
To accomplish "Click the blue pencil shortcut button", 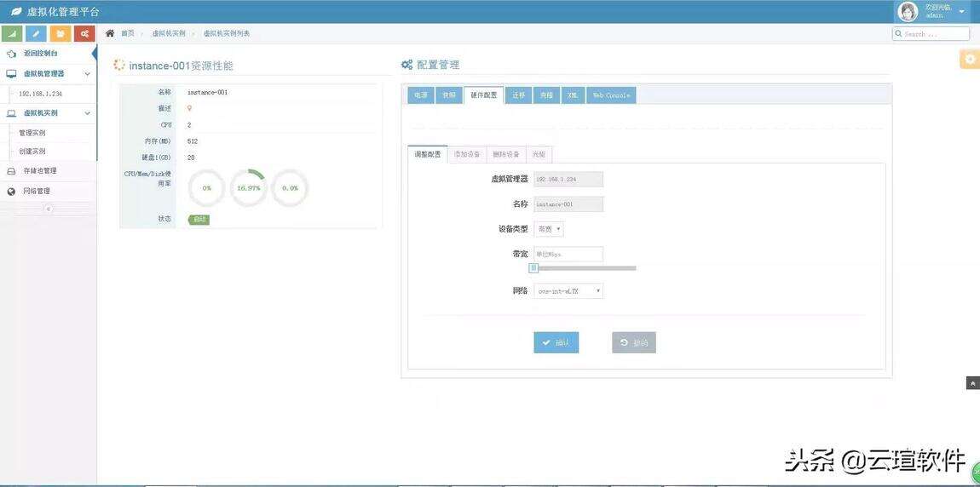I will 37,34.
